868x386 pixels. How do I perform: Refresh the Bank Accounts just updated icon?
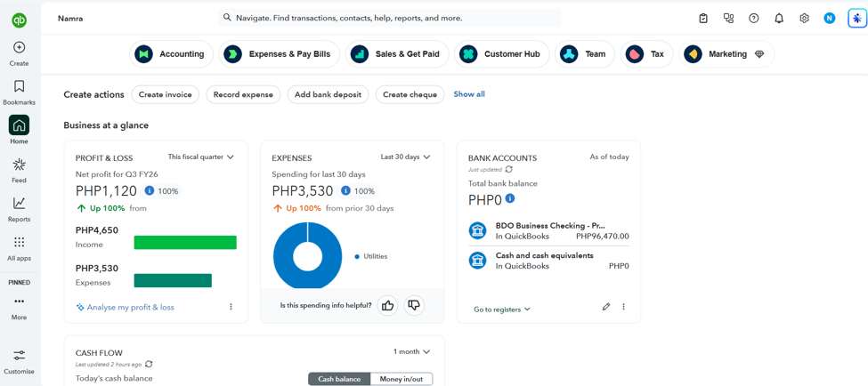pos(509,169)
